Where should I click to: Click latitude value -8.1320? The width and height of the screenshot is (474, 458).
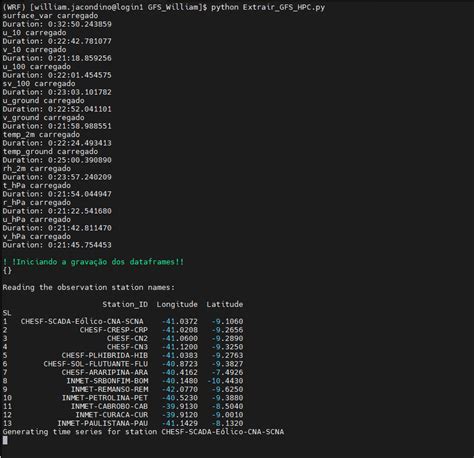[227, 424]
